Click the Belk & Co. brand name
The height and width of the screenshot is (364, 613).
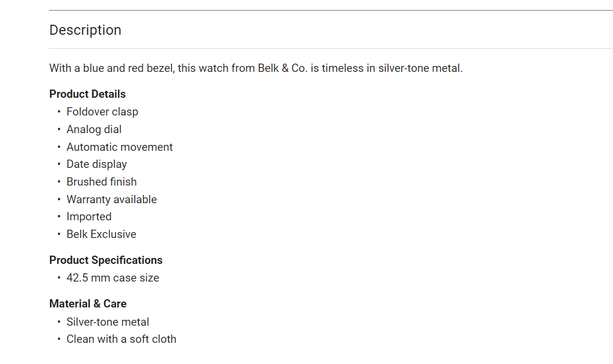(x=282, y=68)
